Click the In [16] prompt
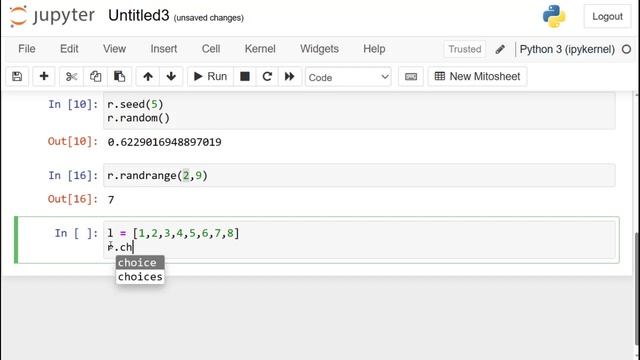This screenshot has width=640, height=360. pos(73,176)
